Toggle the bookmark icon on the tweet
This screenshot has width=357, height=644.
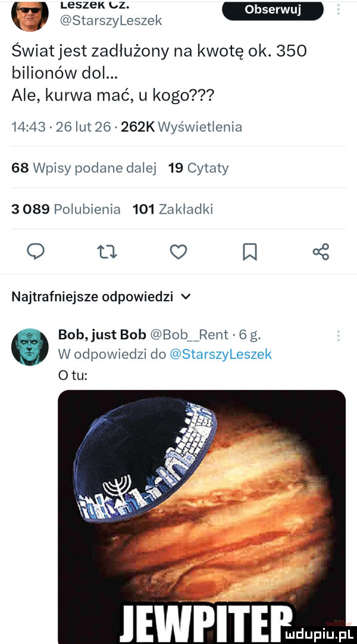pyautogui.click(x=250, y=252)
